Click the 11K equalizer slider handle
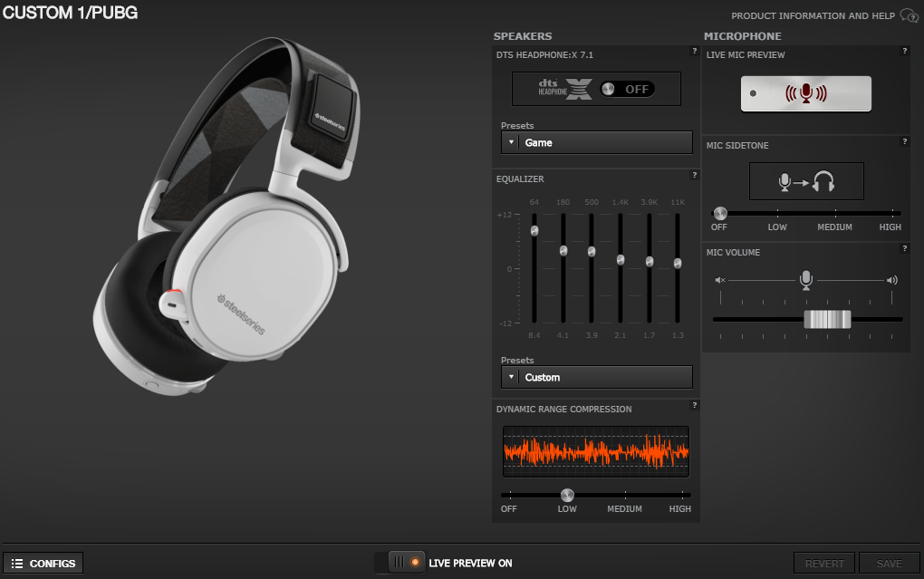The image size is (924, 579). (678, 263)
